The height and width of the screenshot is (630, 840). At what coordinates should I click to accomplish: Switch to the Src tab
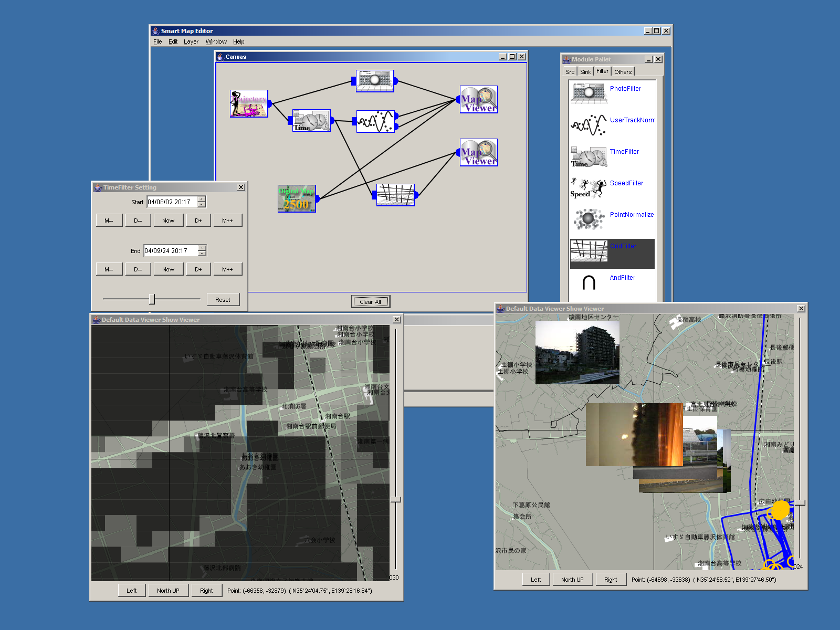(570, 72)
